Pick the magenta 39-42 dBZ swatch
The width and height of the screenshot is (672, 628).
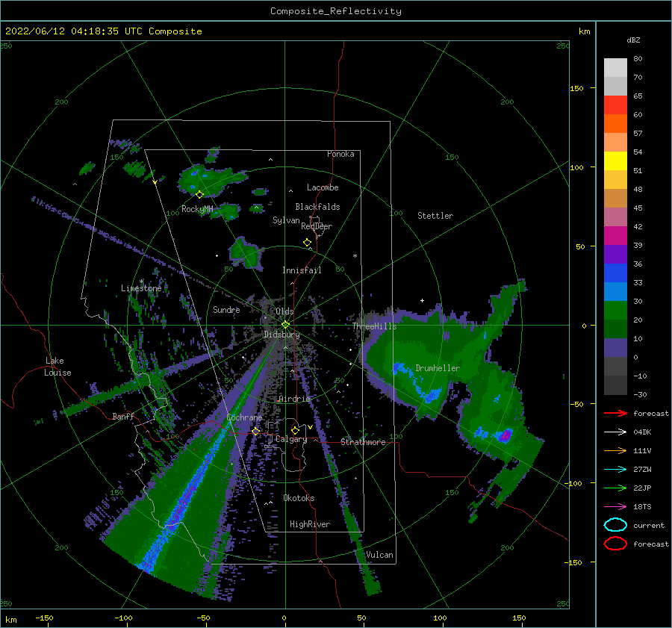tap(615, 235)
